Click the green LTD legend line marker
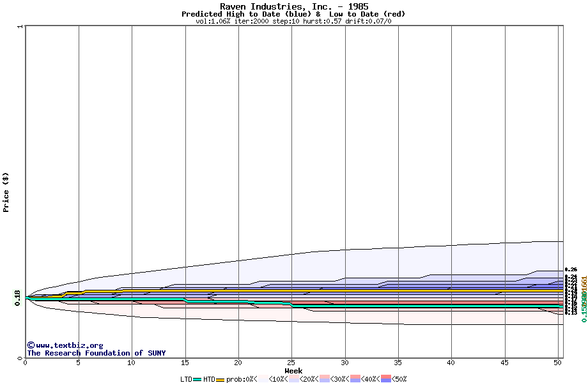 point(197,379)
